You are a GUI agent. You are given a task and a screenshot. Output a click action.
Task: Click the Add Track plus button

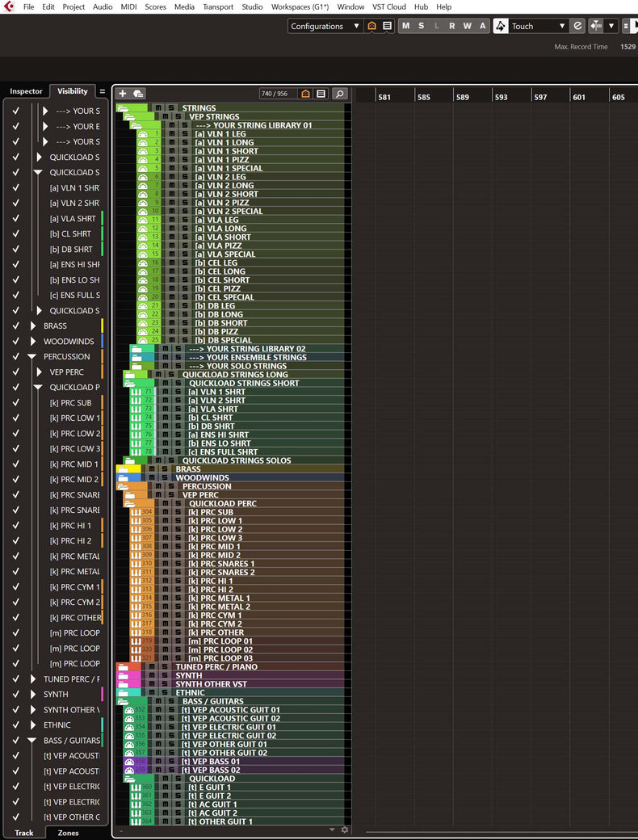pos(124,94)
